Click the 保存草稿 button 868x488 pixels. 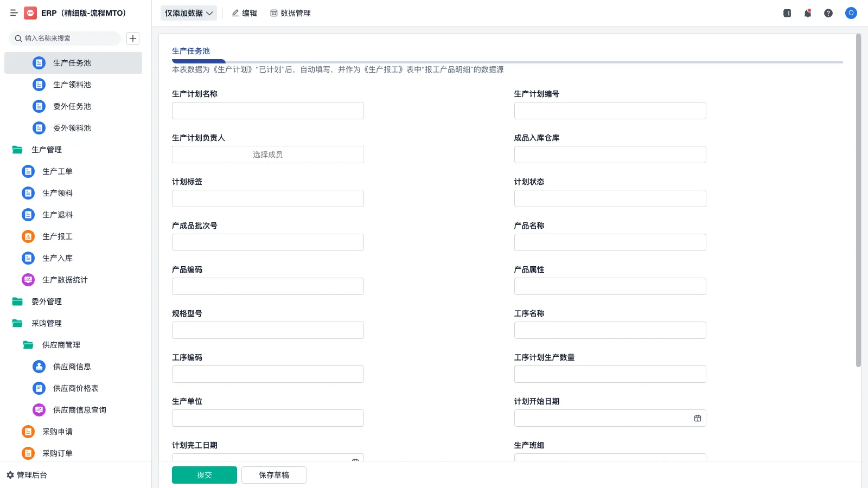coord(273,474)
